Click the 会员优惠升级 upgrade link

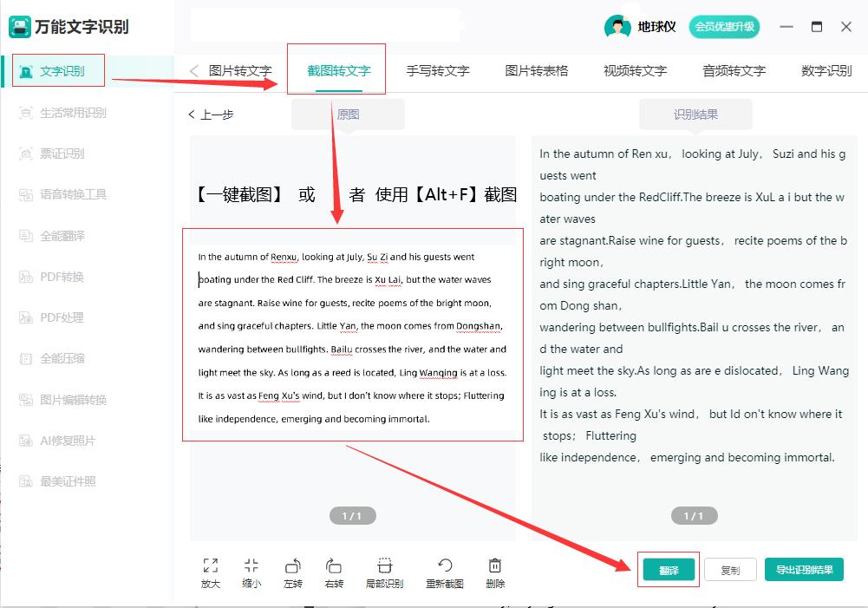(x=723, y=27)
